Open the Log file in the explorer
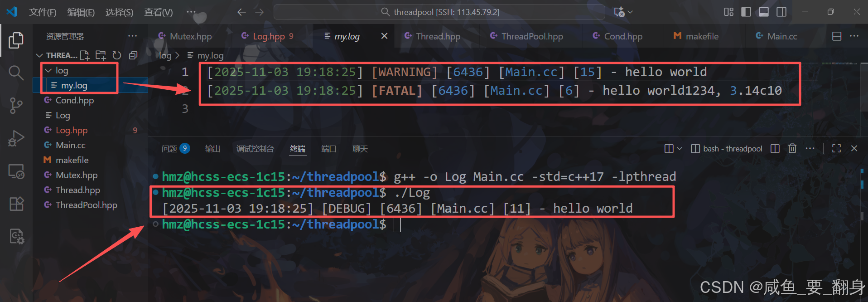This screenshot has height=302, width=868. (91, 115)
